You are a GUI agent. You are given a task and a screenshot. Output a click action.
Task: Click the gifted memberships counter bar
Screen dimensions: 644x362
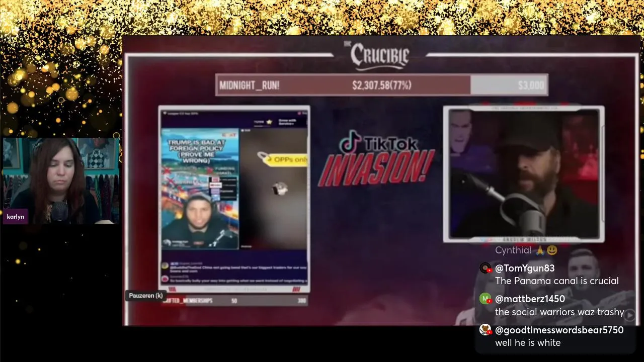pos(234,301)
